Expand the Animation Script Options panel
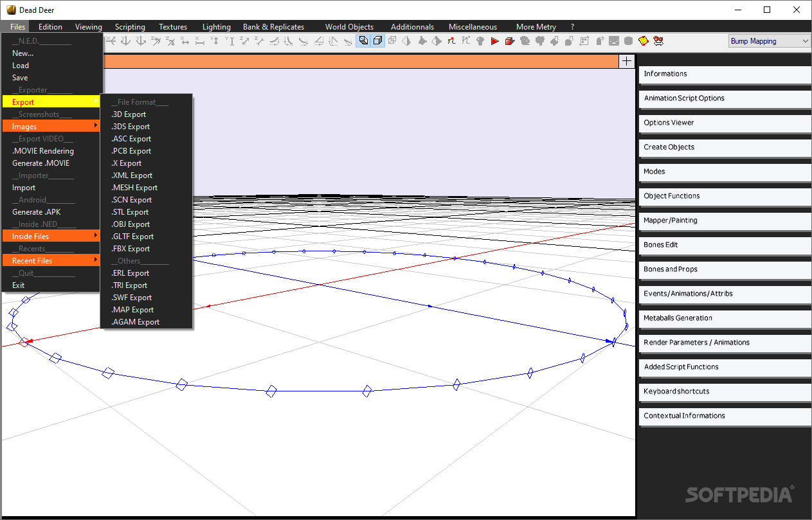The height and width of the screenshot is (520, 812). pos(725,98)
